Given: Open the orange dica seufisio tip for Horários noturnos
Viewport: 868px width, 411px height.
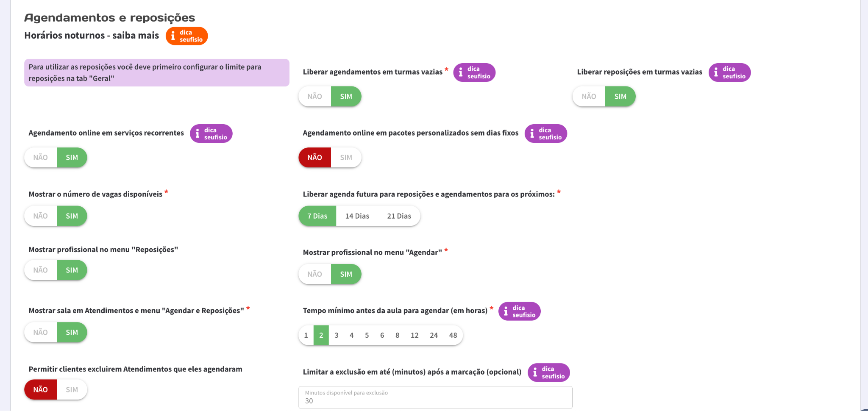Looking at the screenshot, I should click(186, 36).
